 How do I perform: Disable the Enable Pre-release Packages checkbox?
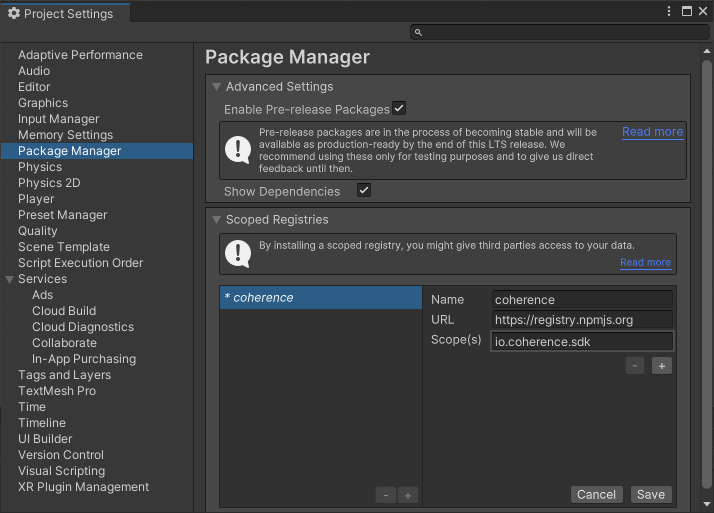(x=399, y=108)
